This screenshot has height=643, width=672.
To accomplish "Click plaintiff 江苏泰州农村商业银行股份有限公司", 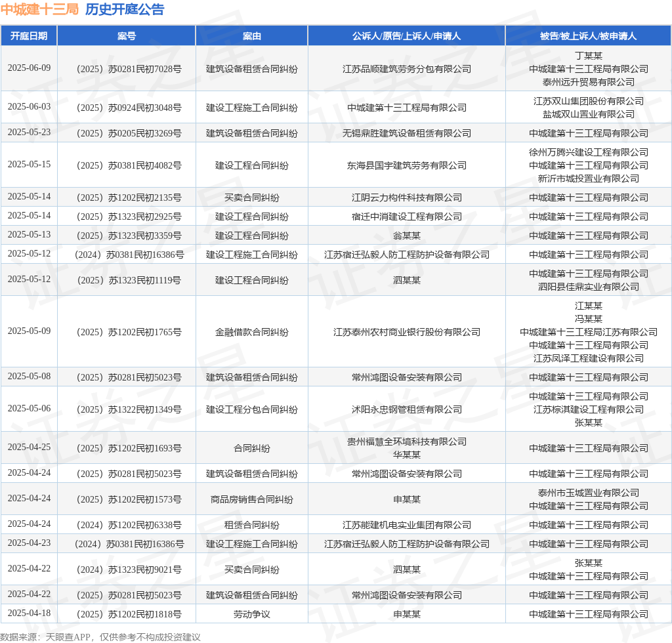I will (406, 332).
